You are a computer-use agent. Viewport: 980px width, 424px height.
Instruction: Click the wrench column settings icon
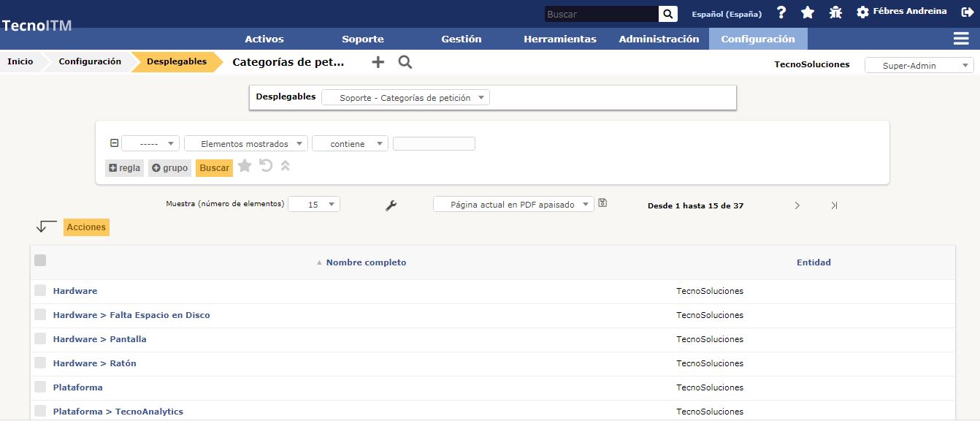391,206
